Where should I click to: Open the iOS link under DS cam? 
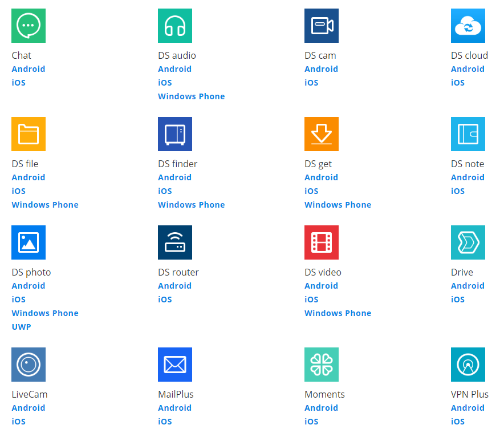311,83
